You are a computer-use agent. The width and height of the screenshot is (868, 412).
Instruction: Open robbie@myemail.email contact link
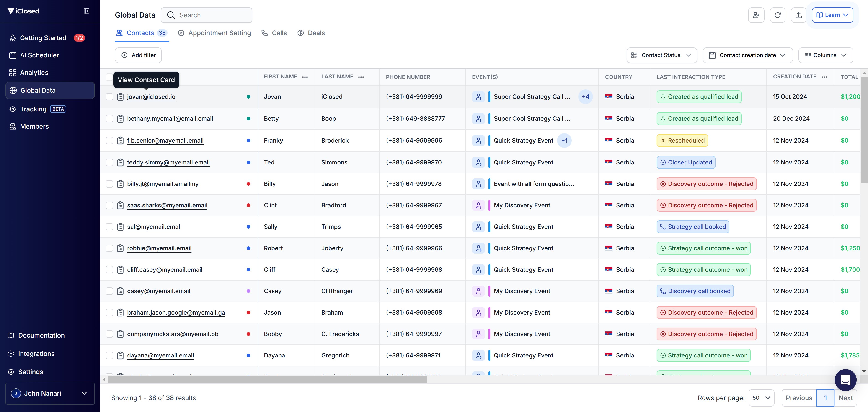click(159, 248)
